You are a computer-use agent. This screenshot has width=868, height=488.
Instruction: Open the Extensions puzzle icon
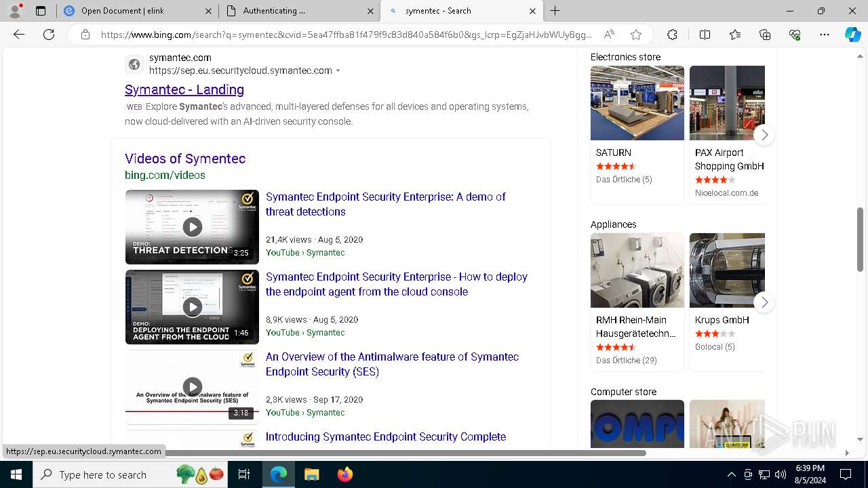coord(672,35)
